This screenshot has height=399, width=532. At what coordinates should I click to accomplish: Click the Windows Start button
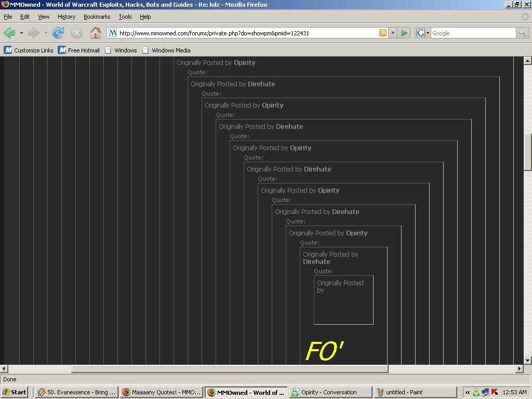(14, 392)
